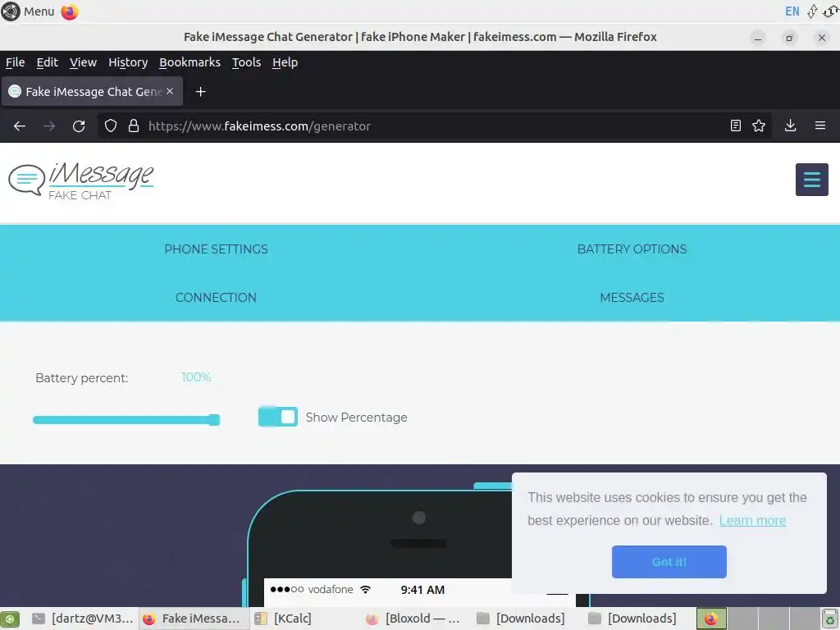Click the vodafone carrier label on phone
840x630 pixels.
tap(331, 590)
